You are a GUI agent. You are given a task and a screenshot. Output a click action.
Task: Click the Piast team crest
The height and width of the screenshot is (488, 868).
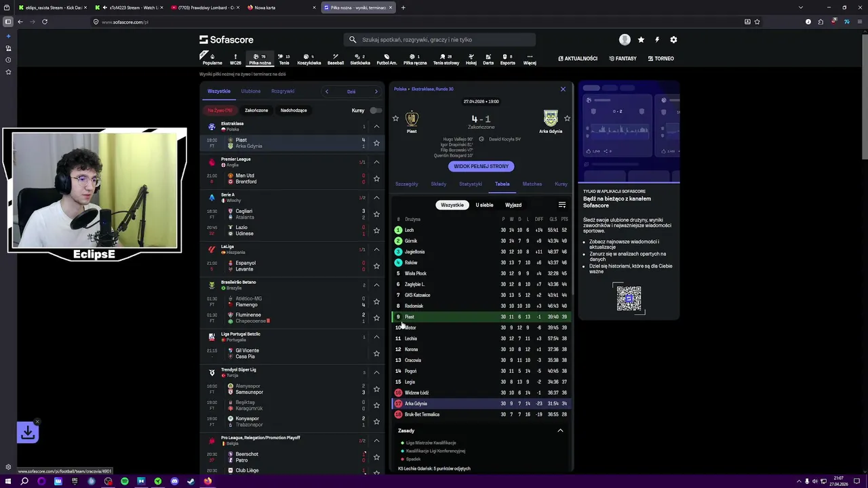coord(412,119)
